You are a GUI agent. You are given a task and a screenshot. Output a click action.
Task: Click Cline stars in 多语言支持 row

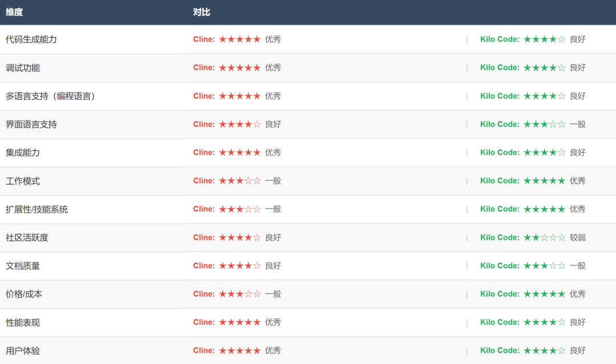(240, 96)
